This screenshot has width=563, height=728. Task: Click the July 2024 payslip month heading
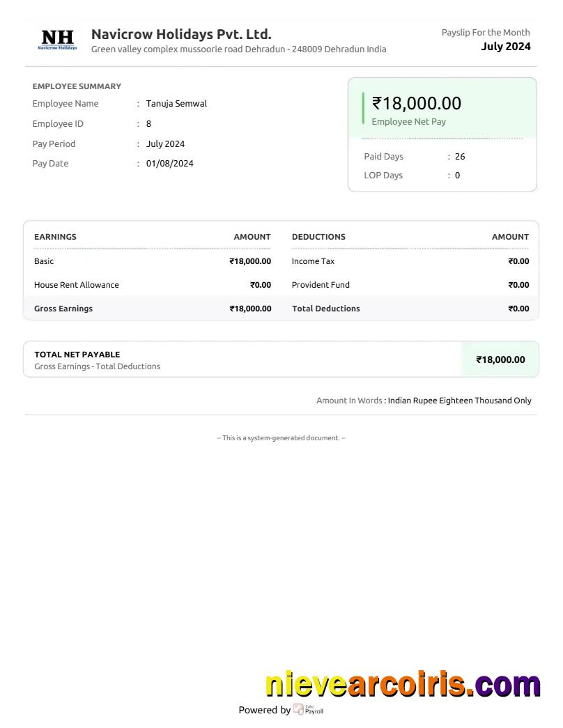pyautogui.click(x=505, y=47)
